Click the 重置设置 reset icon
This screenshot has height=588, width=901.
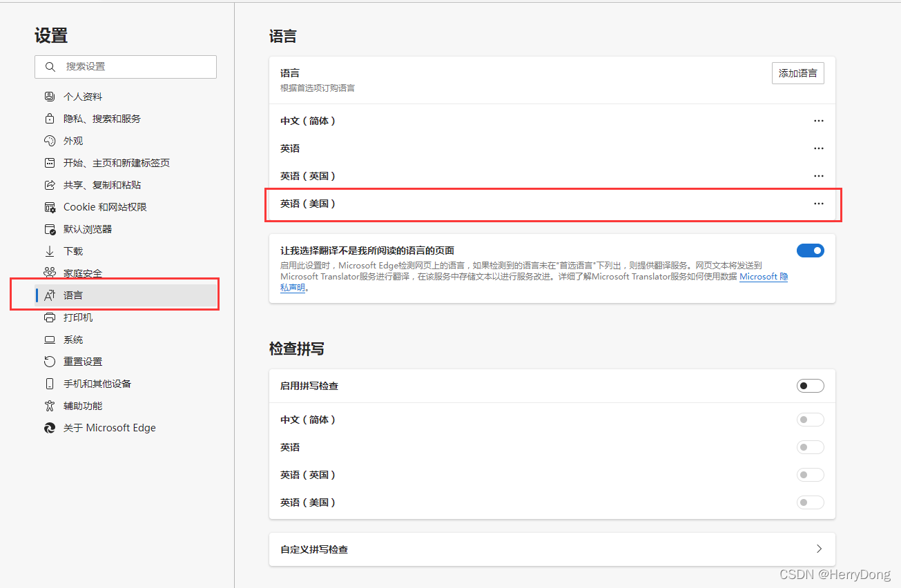coord(50,362)
